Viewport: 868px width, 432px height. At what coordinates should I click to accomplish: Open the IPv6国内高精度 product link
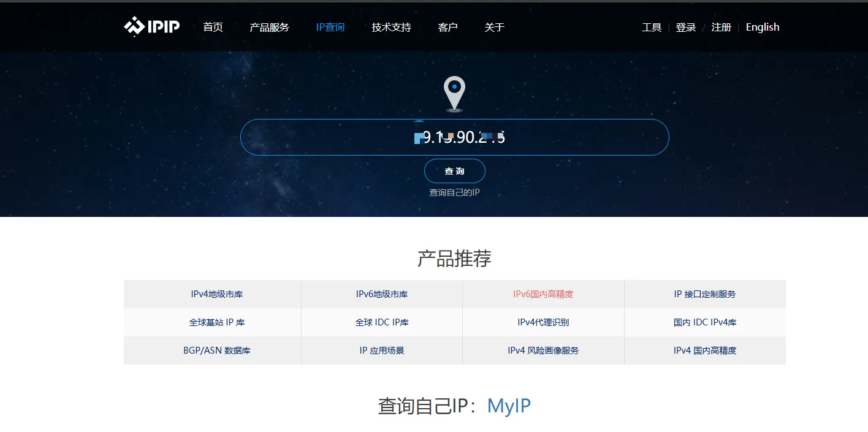tap(542, 294)
